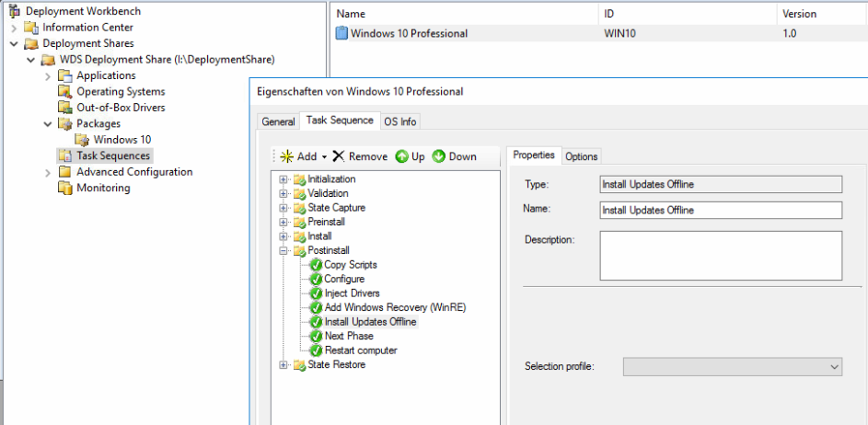This screenshot has width=868, height=425.
Task: Expand the Initialization group
Action: pyautogui.click(x=284, y=179)
